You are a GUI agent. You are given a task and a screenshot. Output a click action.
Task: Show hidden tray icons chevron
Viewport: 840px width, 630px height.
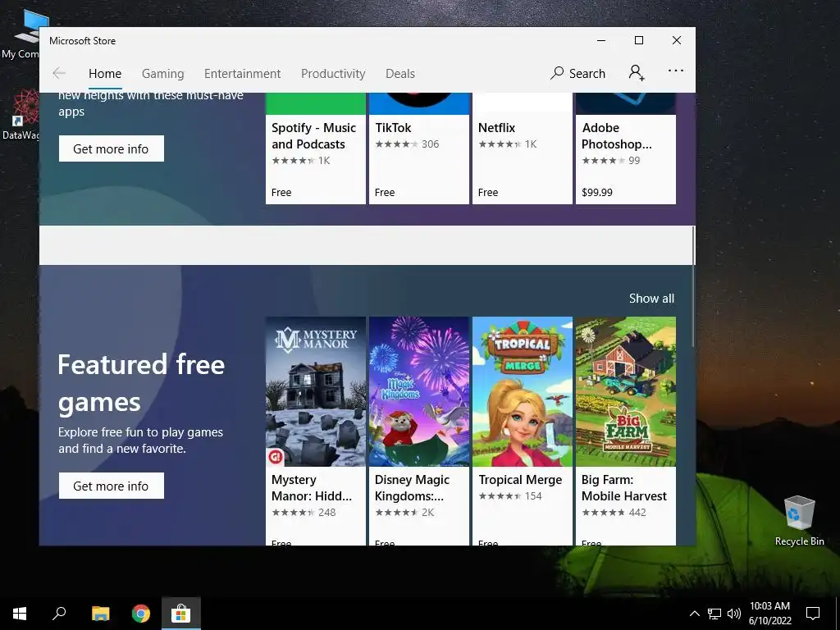coord(694,614)
